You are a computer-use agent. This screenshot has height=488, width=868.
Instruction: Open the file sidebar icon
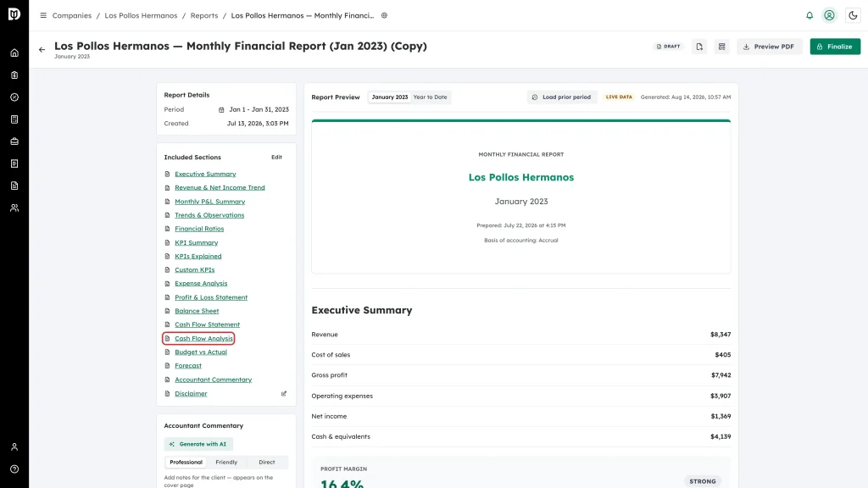14,186
